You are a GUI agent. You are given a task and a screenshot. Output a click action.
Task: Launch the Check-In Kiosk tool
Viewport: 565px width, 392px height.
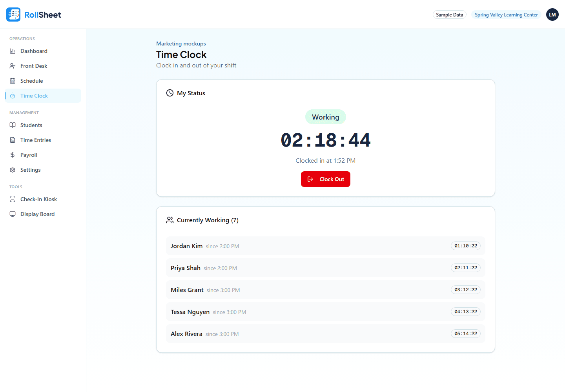coord(43,199)
